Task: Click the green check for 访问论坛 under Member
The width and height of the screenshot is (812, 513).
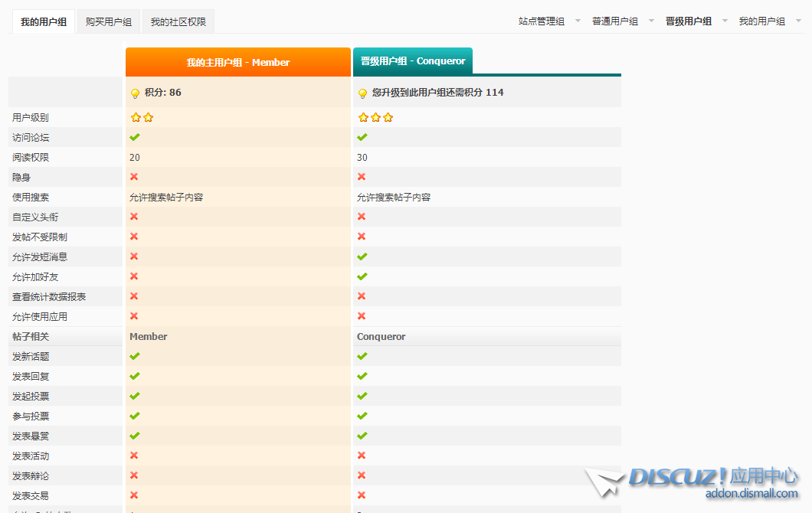Action: click(135, 138)
